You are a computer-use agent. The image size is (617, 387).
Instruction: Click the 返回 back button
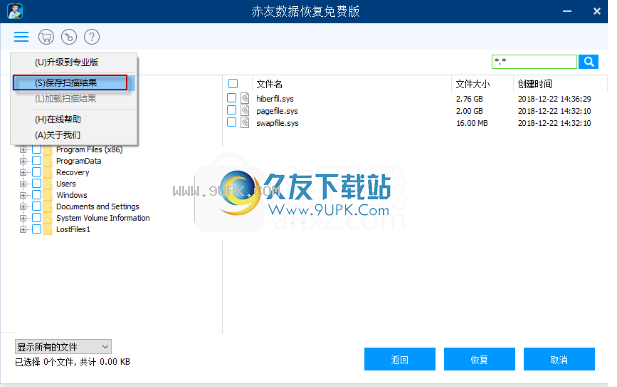[400, 359]
